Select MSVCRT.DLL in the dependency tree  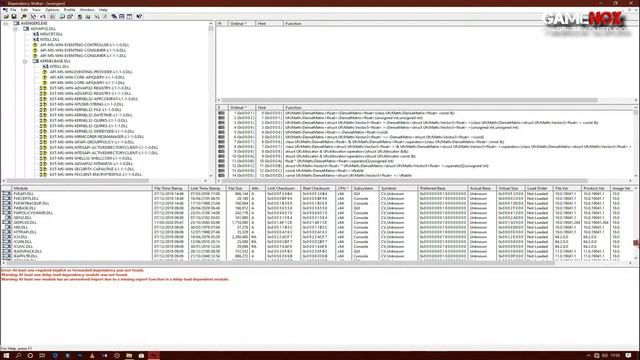(51, 34)
